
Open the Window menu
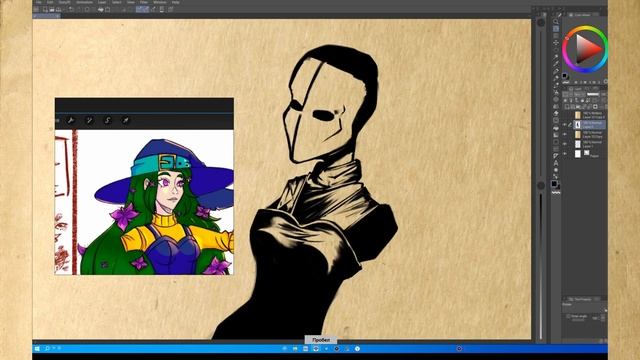[x=160, y=2]
